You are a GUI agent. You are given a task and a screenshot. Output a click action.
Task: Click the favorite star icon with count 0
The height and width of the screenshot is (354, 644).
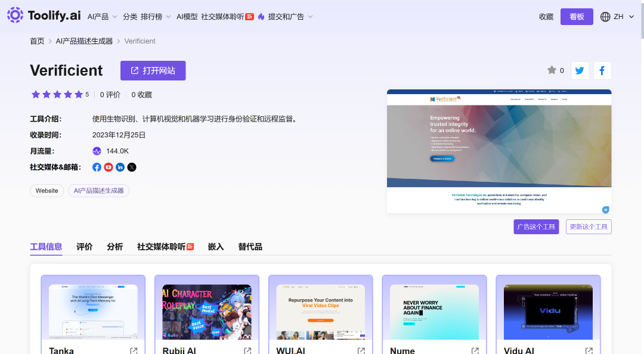coord(552,70)
